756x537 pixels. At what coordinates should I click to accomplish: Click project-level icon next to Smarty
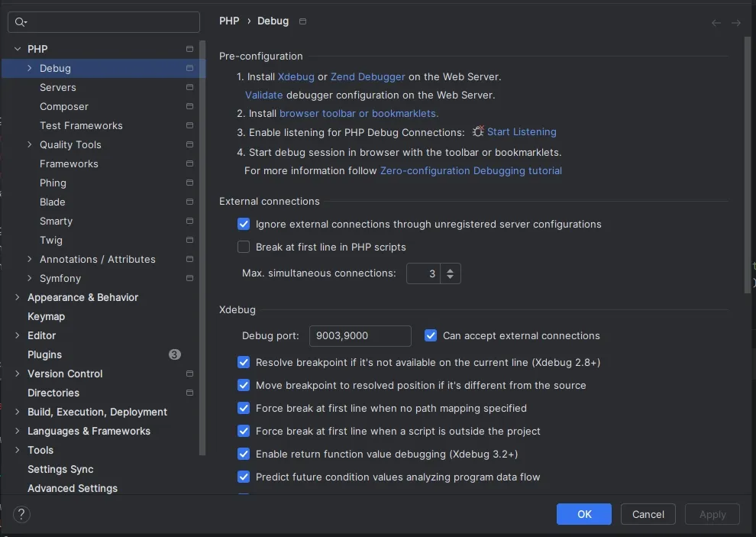click(x=189, y=221)
